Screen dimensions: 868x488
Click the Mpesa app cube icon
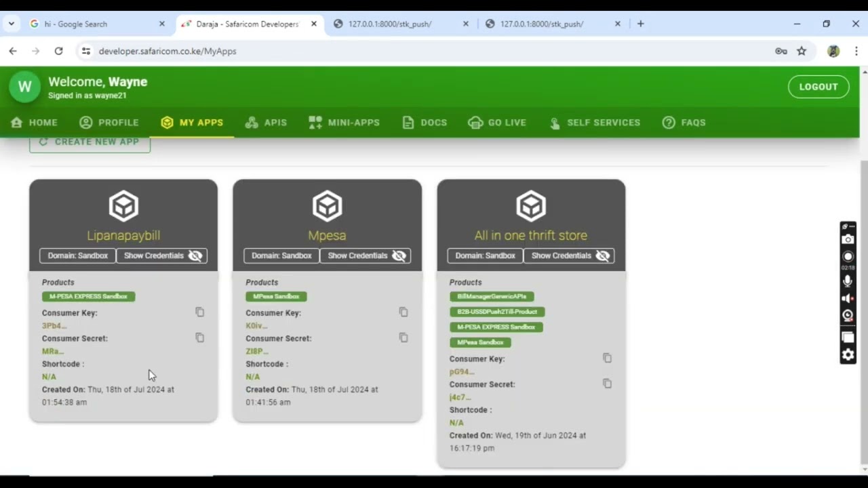click(x=327, y=206)
